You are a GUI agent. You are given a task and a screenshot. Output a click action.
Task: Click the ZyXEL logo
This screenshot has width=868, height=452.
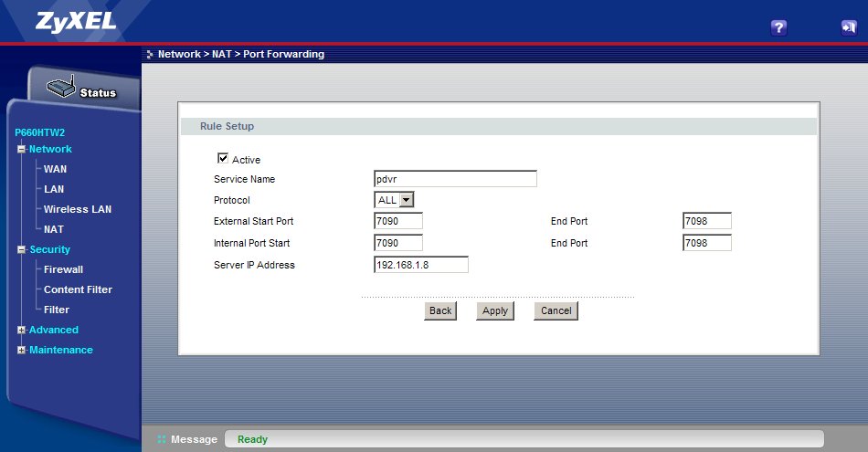(62, 22)
